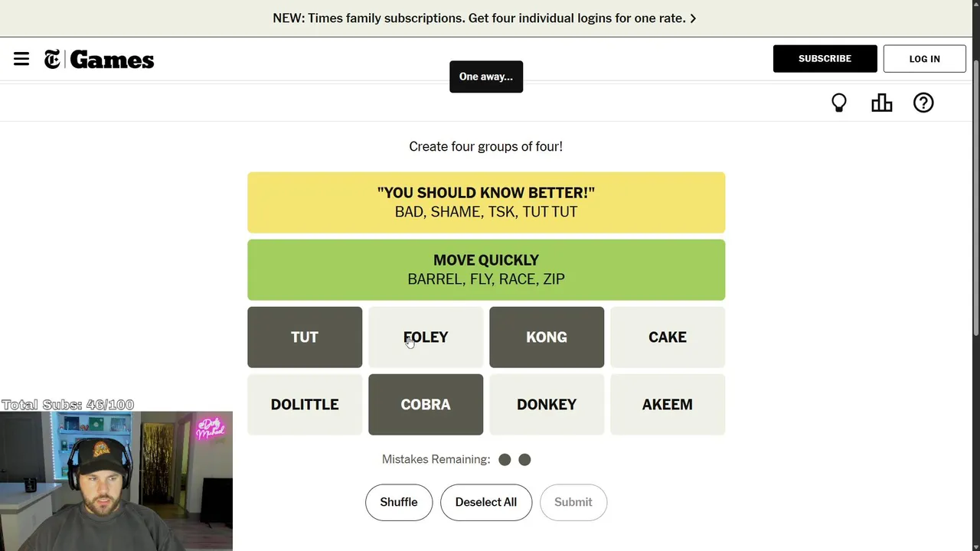This screenshot has width=980, height=551.
Task: Click the Submit button
Action: (x=573, y=502)
